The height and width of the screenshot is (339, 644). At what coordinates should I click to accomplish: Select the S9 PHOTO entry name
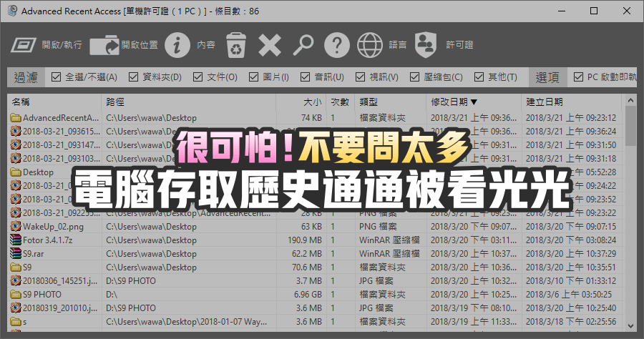(x=42, y=294)
